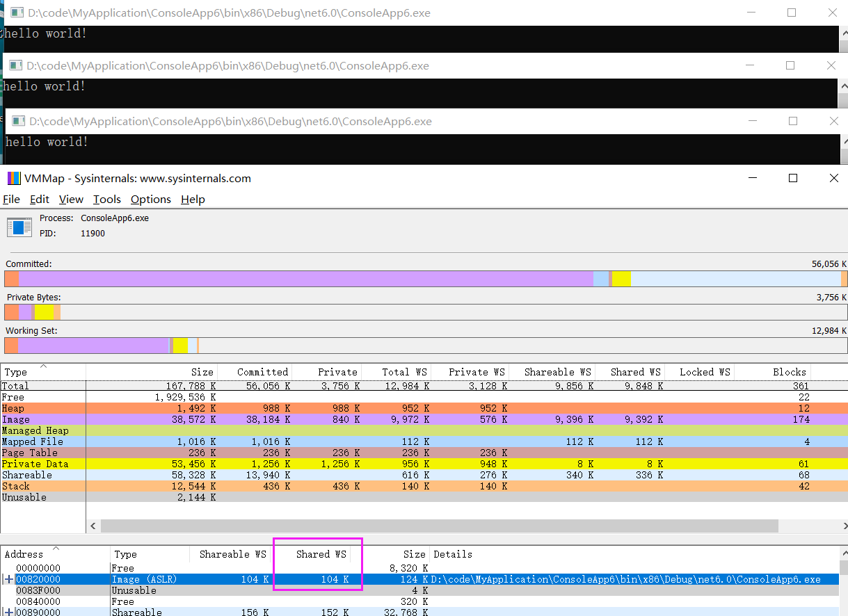Click the purple Image segment in Committed bar
848x616 pixels.
(306, 279)
